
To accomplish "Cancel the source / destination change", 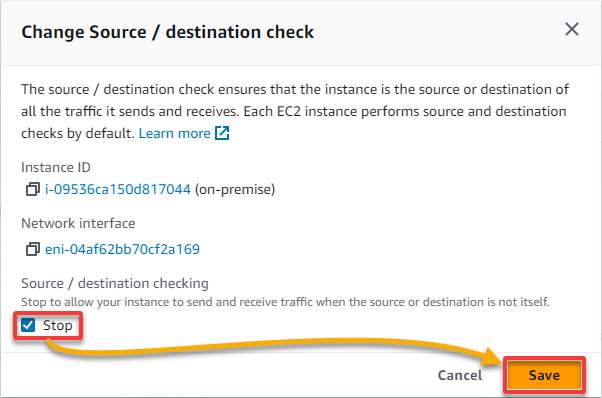I will (460, 375).
